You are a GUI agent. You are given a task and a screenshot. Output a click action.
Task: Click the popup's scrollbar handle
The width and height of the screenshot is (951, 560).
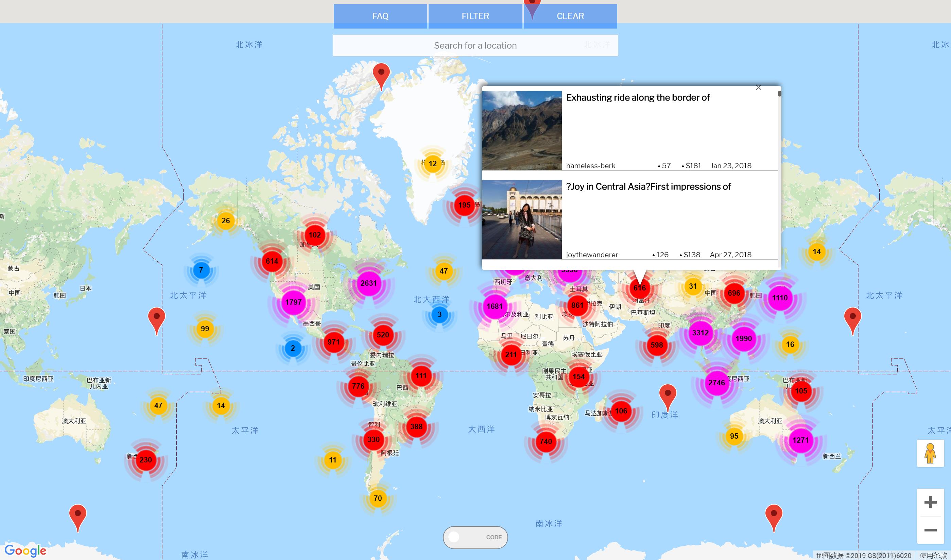click(779, 93)
